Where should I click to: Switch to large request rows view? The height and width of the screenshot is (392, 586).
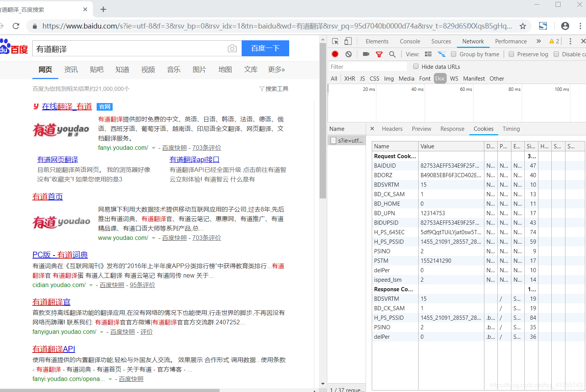point(428,54)
